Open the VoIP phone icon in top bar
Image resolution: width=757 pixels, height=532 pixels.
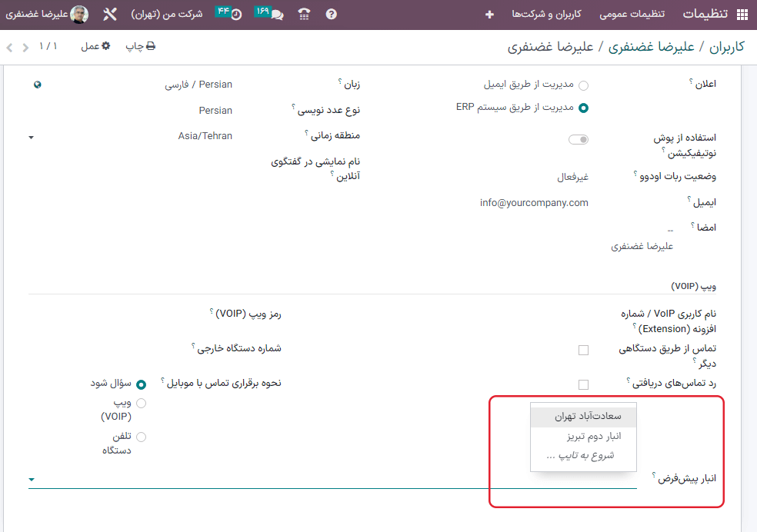[303, 14]
